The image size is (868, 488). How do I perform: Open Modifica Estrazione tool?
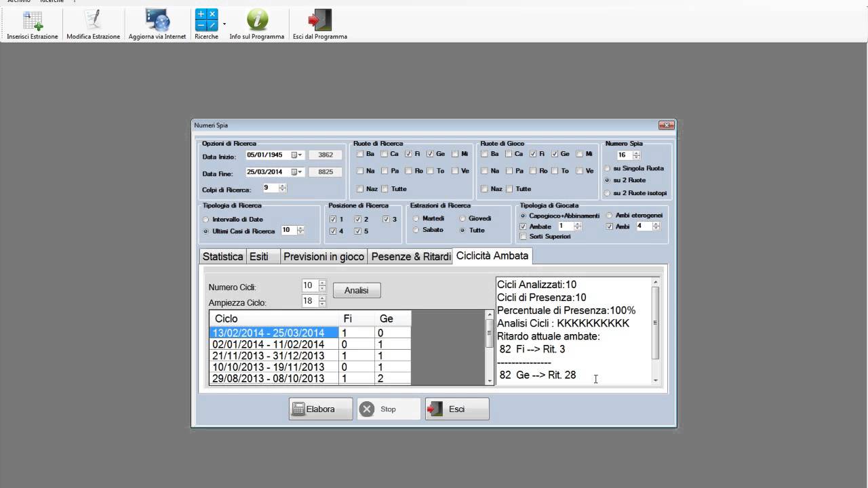93,25
